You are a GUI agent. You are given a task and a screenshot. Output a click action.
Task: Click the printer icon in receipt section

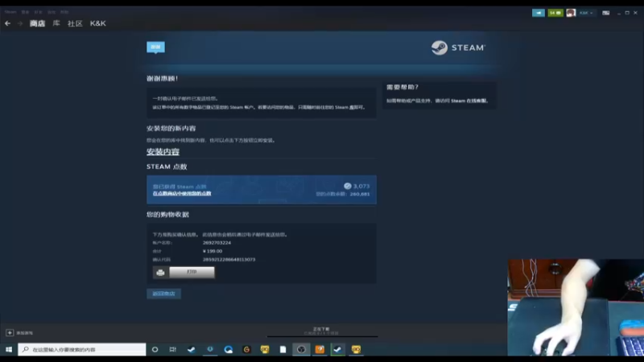pyautogui.click(x=160, y=273)
